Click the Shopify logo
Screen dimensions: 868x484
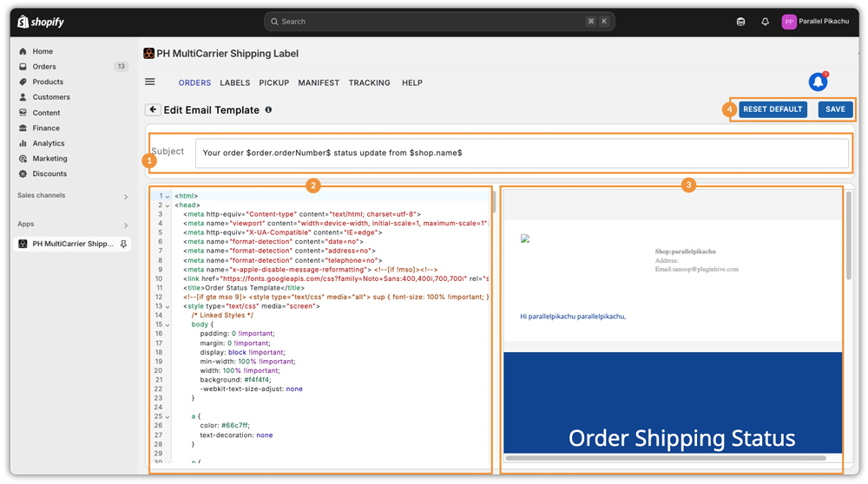coord(41,22)
